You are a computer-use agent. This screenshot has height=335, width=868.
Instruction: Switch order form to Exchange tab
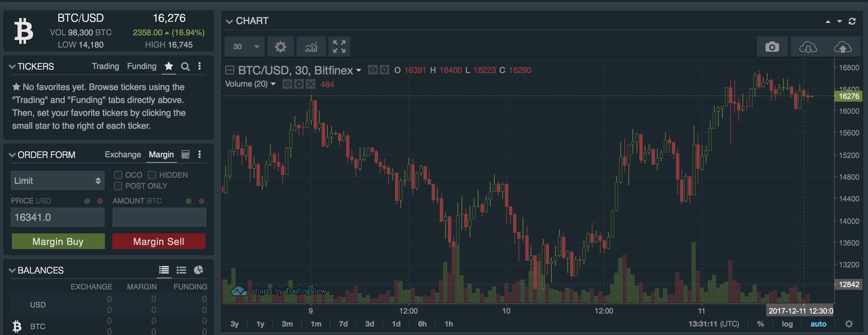coord(123,155)
